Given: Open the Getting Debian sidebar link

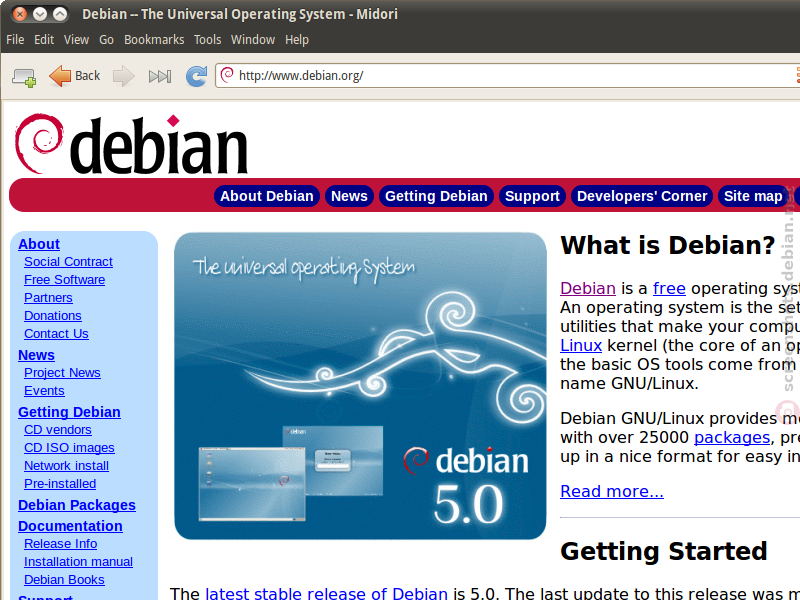Looking at the screenshot, I should click(x=69, y=412).
